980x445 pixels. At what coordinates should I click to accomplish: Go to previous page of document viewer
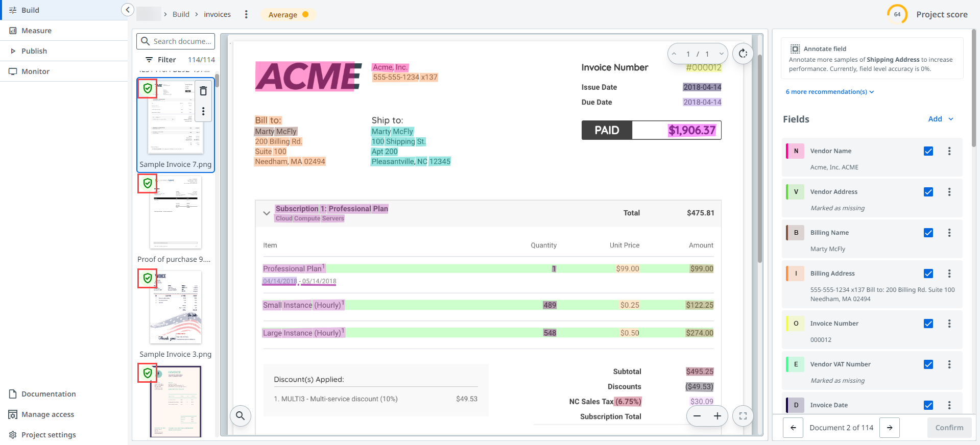pyautogui.click(x=674, y=54)
